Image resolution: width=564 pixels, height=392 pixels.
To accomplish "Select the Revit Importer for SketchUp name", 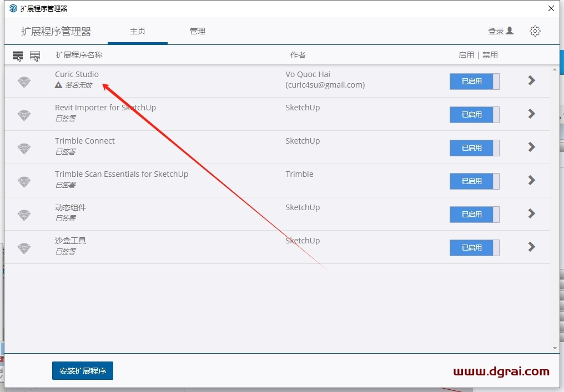I will click(105, 108).
